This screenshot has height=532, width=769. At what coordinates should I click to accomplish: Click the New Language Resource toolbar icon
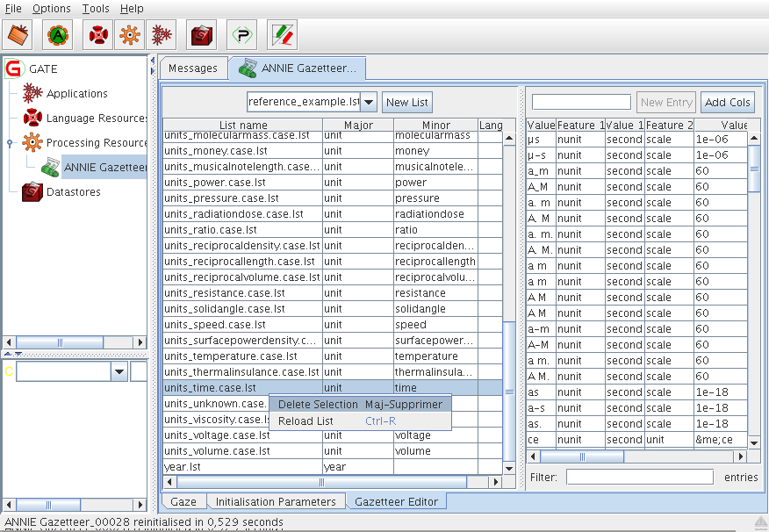(x=97, y=35)
